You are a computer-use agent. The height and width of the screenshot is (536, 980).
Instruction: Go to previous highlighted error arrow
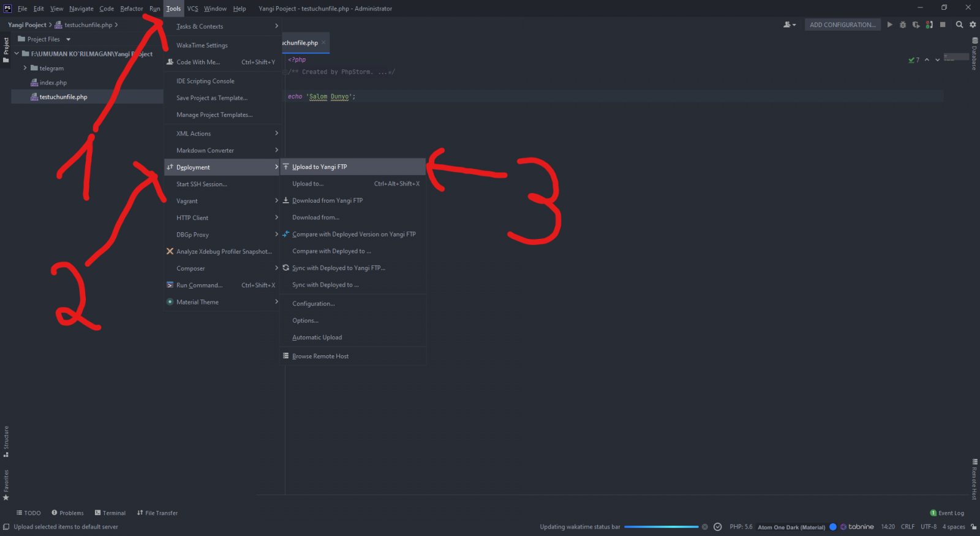[927, 59]
